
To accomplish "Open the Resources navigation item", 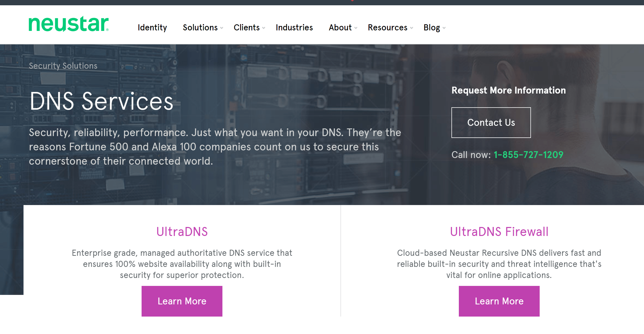I will tap(388, 27).
